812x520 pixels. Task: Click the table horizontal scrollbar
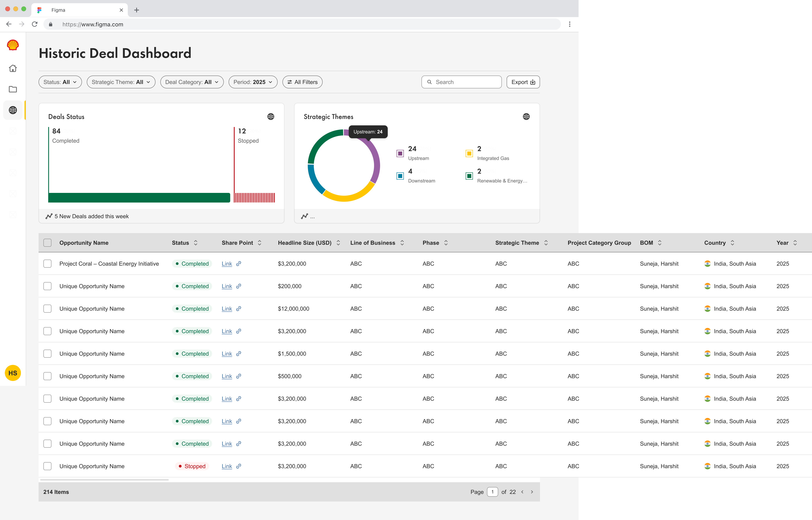(104, 479)
